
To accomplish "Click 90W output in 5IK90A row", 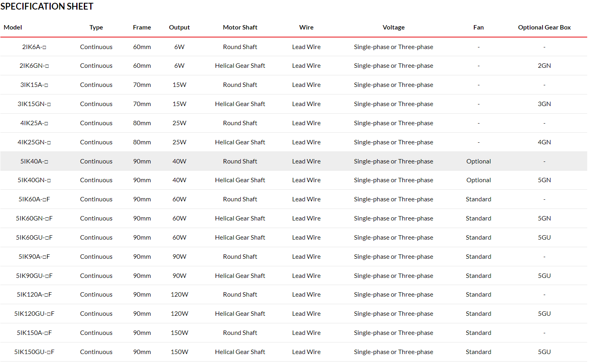I will [x=179, y=257].
